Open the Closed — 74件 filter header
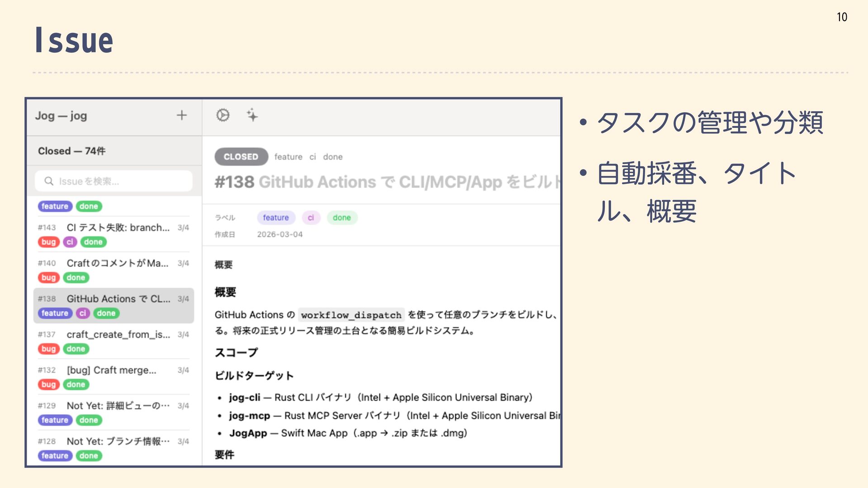The height and width of the screenshot is (488, 868). click(x=71, y=151)
